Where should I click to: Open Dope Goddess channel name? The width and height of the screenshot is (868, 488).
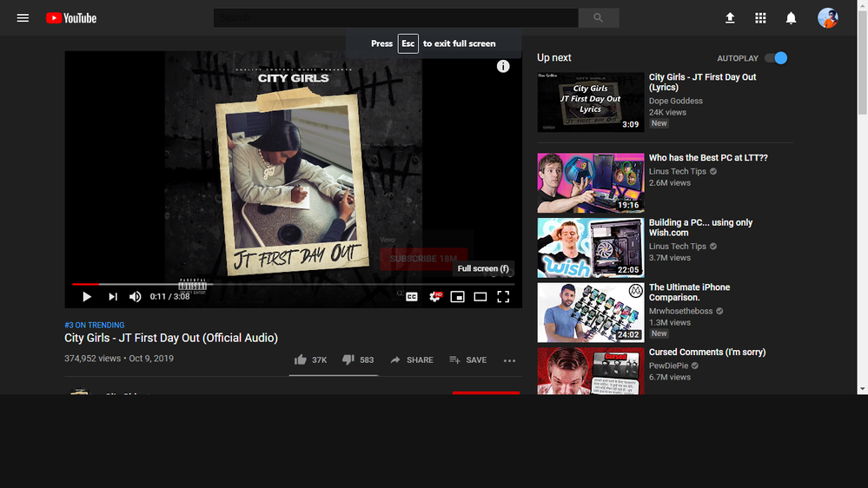point(675,101)
